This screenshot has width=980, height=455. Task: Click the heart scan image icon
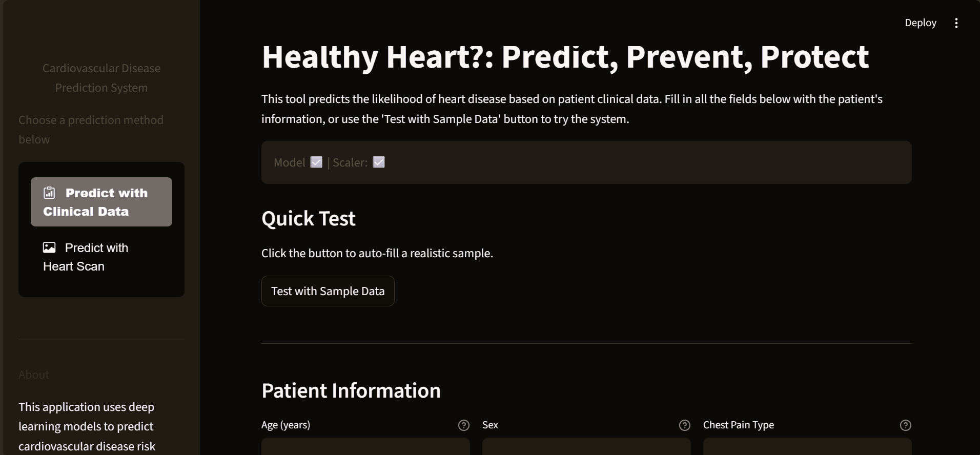pyautogui.click(x=49, y=248)
